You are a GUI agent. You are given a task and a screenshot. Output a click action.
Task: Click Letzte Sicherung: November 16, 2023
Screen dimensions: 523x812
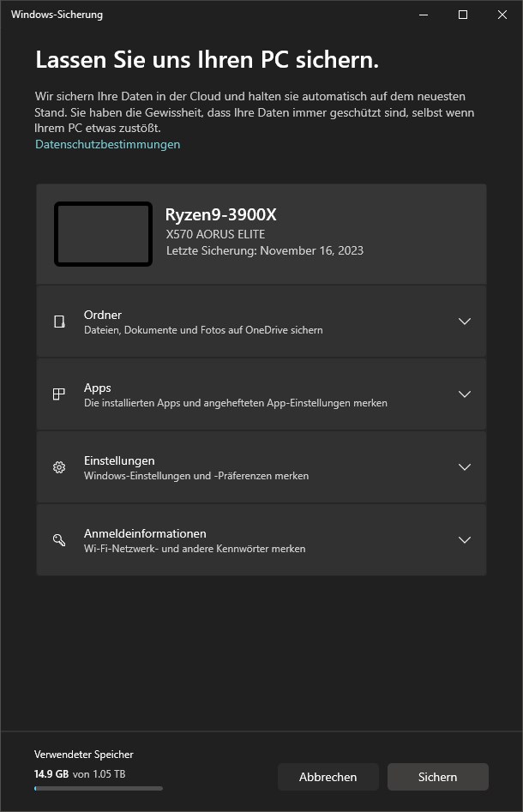(265, 250)
